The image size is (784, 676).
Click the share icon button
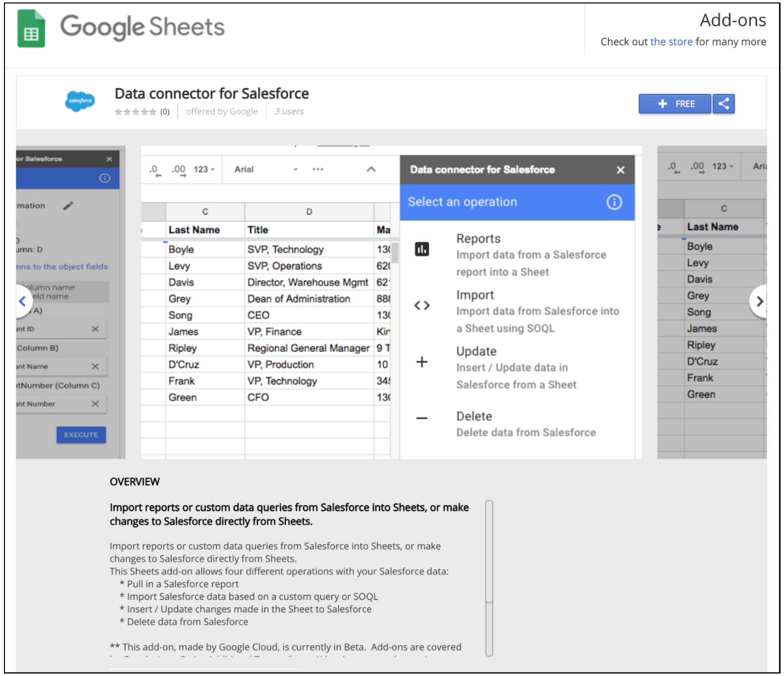point(723,104)
